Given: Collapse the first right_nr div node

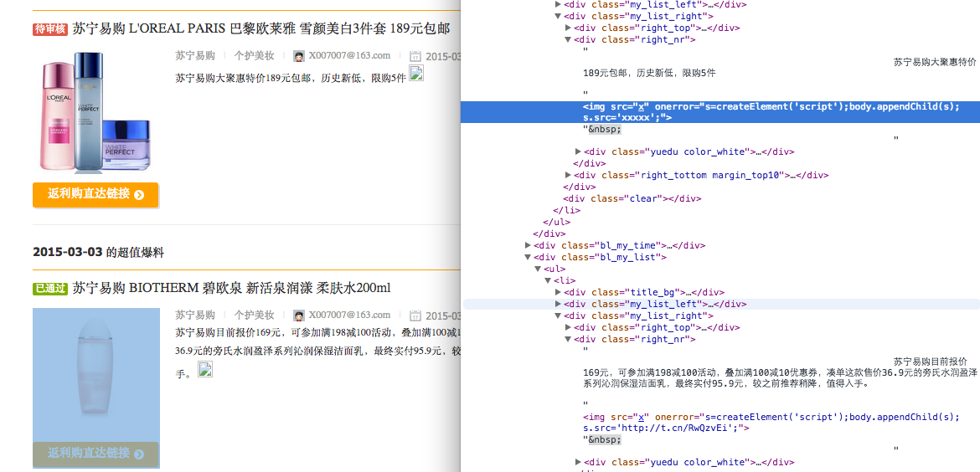Looking at the screenshot, I should pyautogui.click(x=568, y=39).
